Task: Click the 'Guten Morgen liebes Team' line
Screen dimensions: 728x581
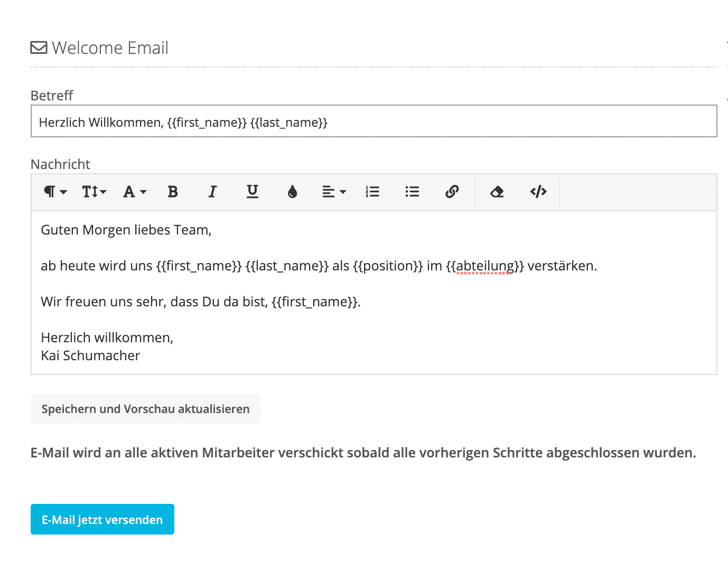Action: pyautogui.click(x=126, y=230)
